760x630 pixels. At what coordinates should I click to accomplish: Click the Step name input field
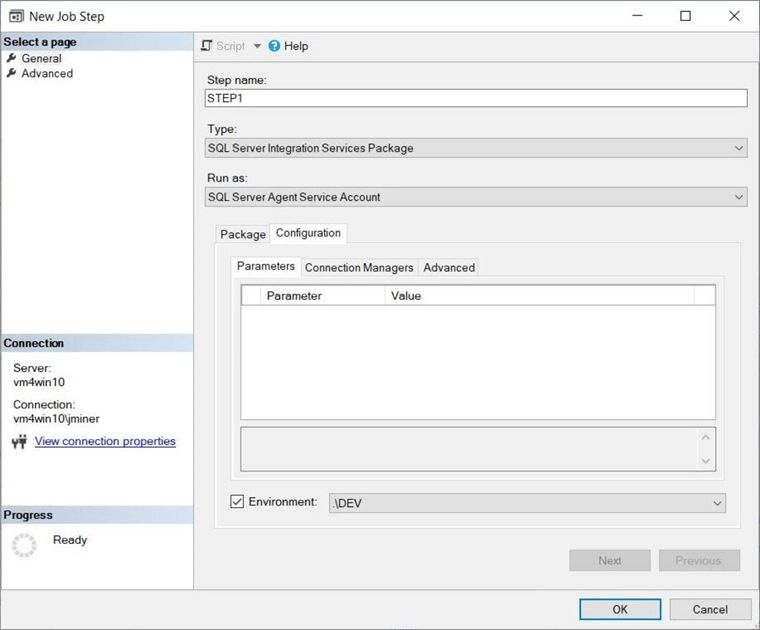point(475,98)
